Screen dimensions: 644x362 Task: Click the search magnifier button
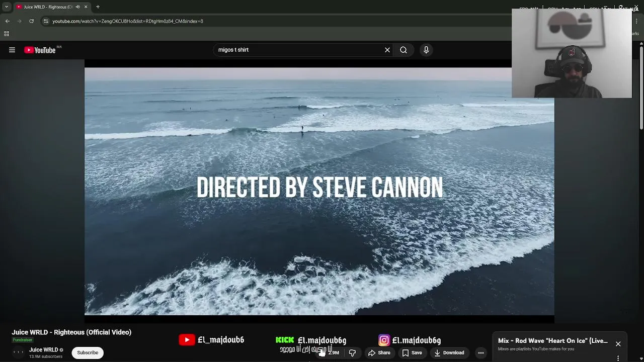[404, 50]
